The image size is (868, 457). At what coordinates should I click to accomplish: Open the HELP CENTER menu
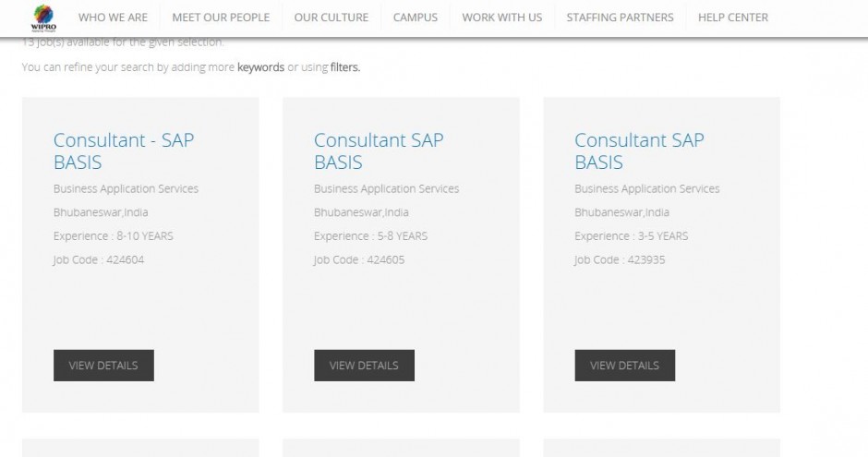coord(733,18)
